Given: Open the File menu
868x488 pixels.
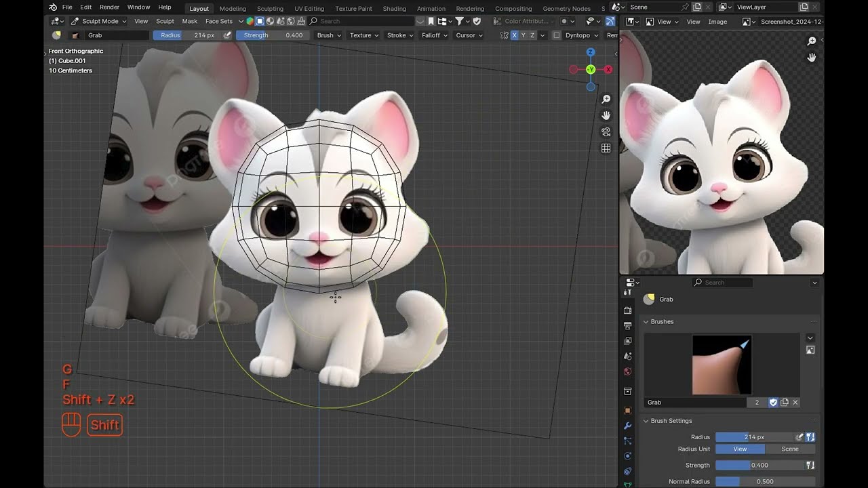Looking at the screenshot, I should tap(67, 7).
